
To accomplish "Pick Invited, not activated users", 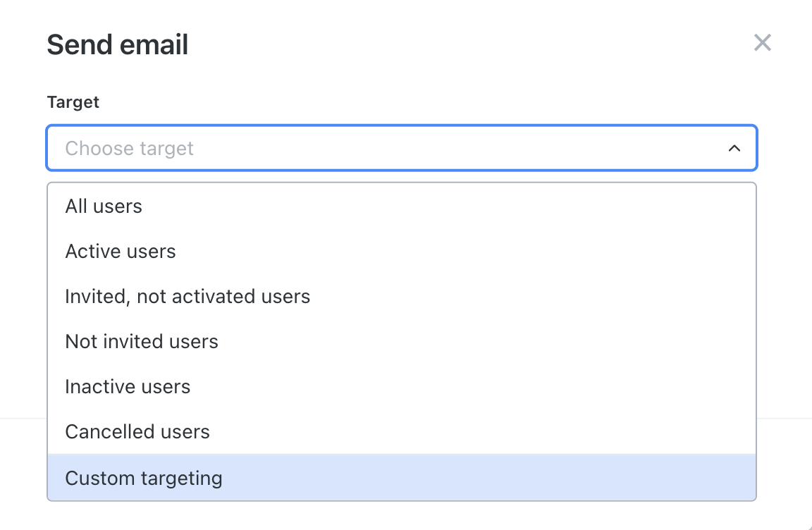I will (x=402, y=296).
